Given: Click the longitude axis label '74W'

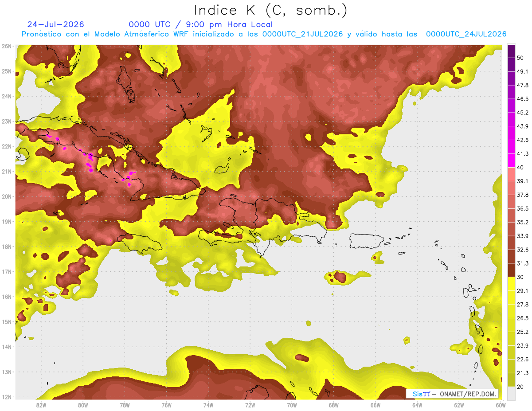Looking at the screenshot, I should tap(208, 405).
